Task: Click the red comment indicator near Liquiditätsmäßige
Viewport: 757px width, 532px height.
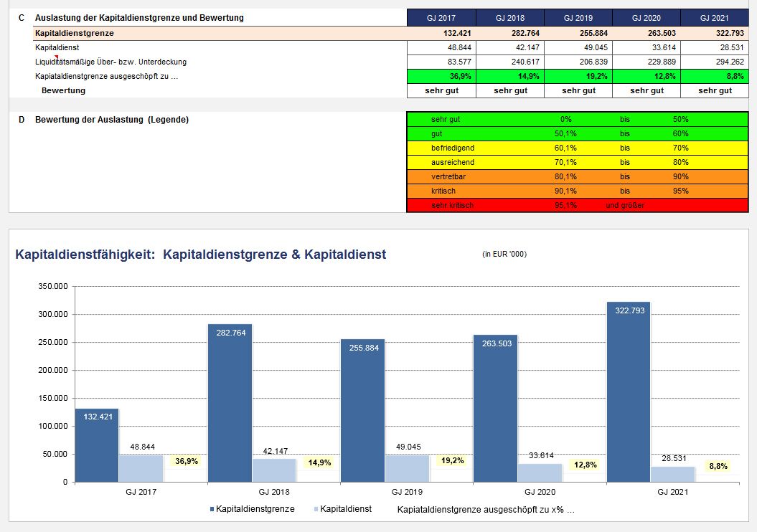Action: 56,57
